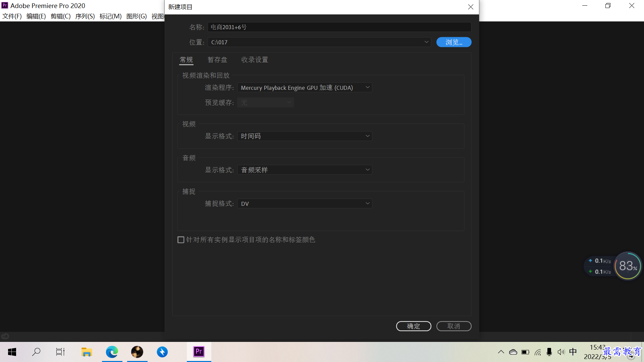644x362 pixels.
Task: Open the Wi-Fi network tray icon
Action: tap(538, 352)
